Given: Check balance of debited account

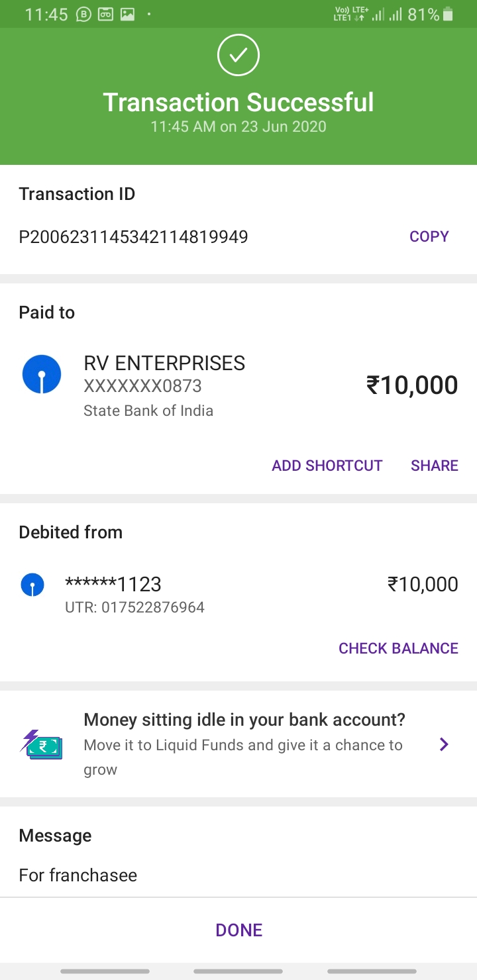Looking at the screenshot, I should tap(398, 648).
